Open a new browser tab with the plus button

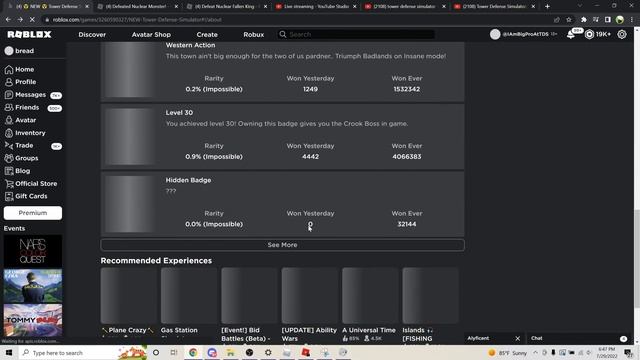[x=547, y=7]
